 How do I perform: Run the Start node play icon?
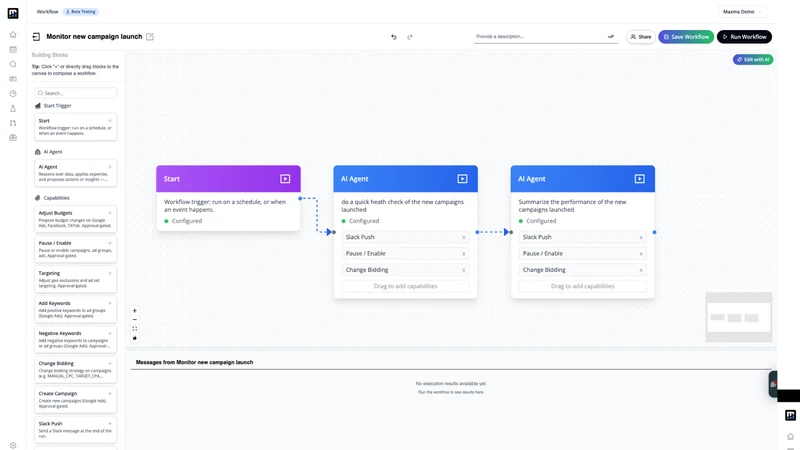tap(285, 179)
